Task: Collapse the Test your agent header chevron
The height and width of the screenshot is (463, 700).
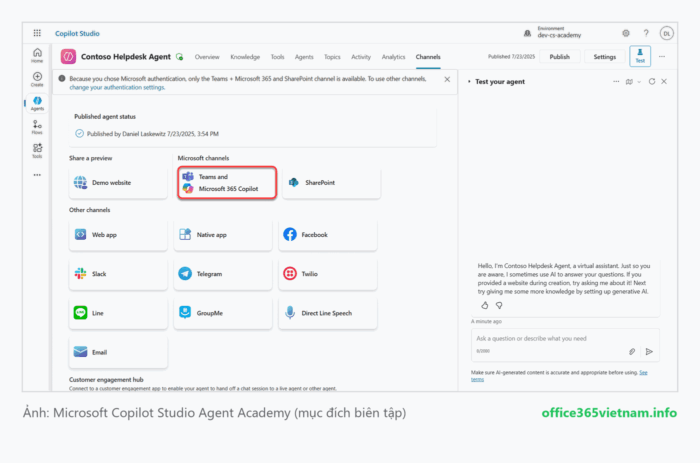Action: click(x=469, y=82)
